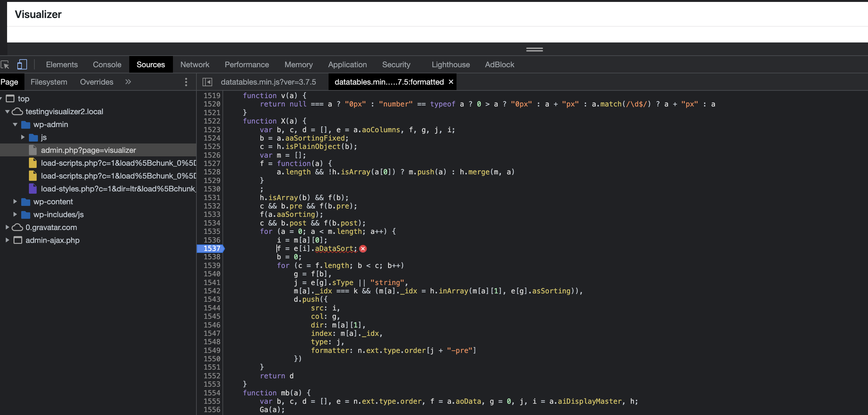Switch to the Console panel
The image size is (868, 415).
tap(106, 64)
